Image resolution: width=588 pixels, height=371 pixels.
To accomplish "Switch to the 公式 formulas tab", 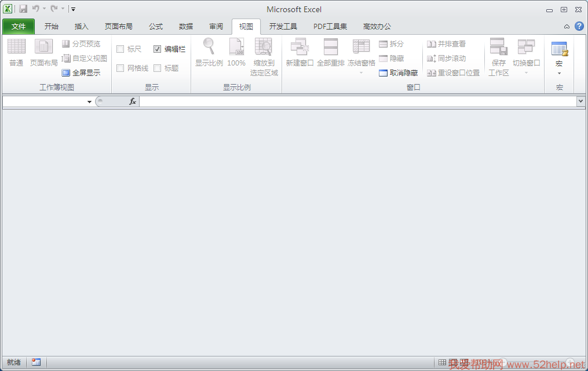I will pos(156,27).
